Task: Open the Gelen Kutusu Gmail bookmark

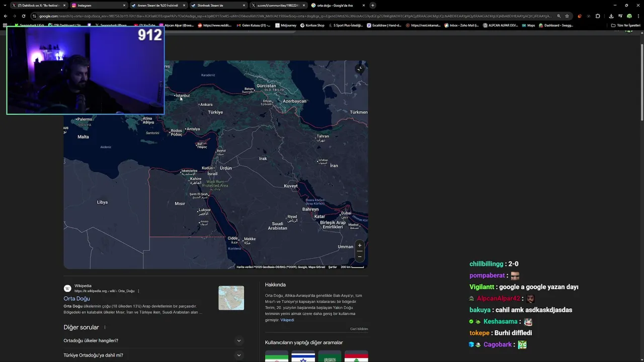Action: tap(253, 25)
